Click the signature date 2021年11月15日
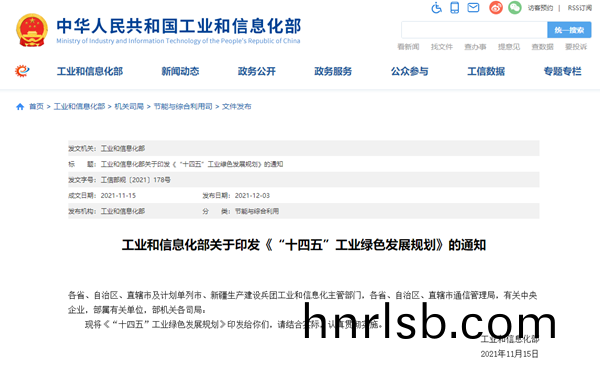600x368 pixels. (509, 354)
